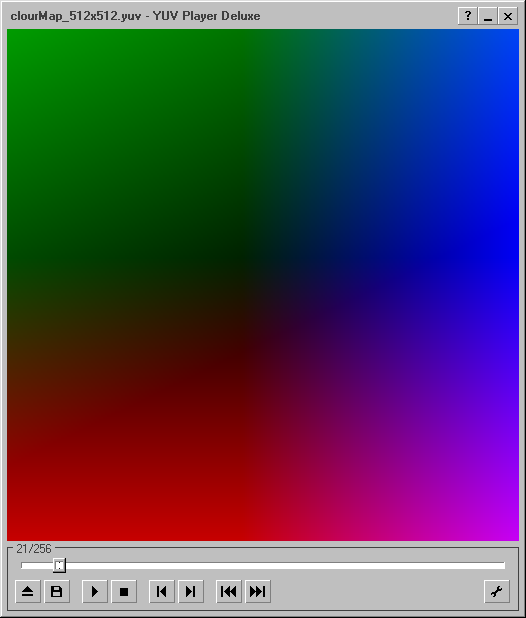Jump ahead with the fast-forward button
The height and width of the screenshot is (618, 526).
[x=258, y=591]
